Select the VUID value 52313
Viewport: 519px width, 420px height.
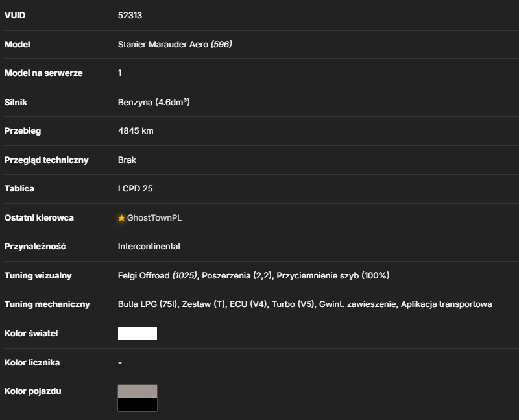click(130, 15)
